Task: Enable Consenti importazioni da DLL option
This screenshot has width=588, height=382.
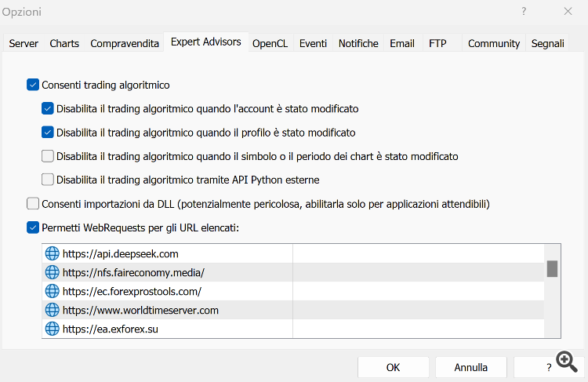Action: point(33,204)
